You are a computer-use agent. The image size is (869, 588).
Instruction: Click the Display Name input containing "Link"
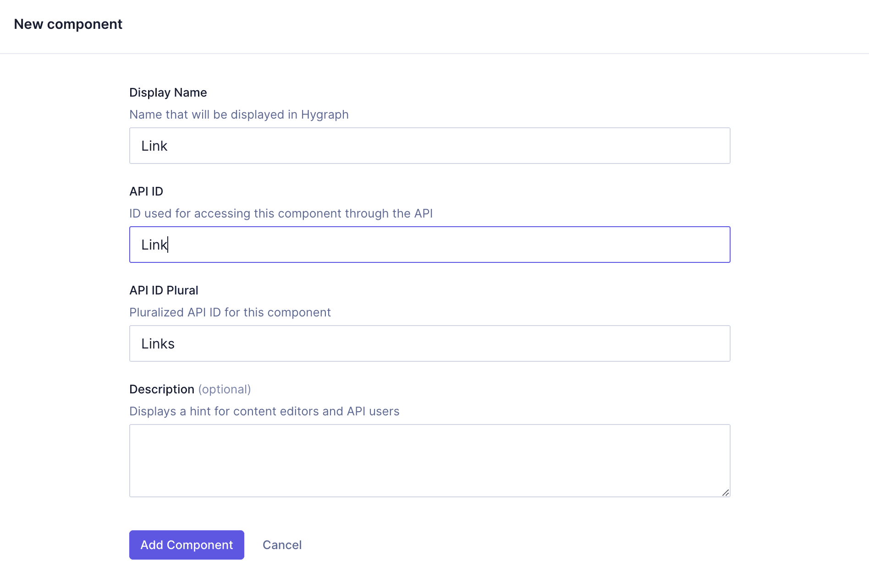click(429, 146)
